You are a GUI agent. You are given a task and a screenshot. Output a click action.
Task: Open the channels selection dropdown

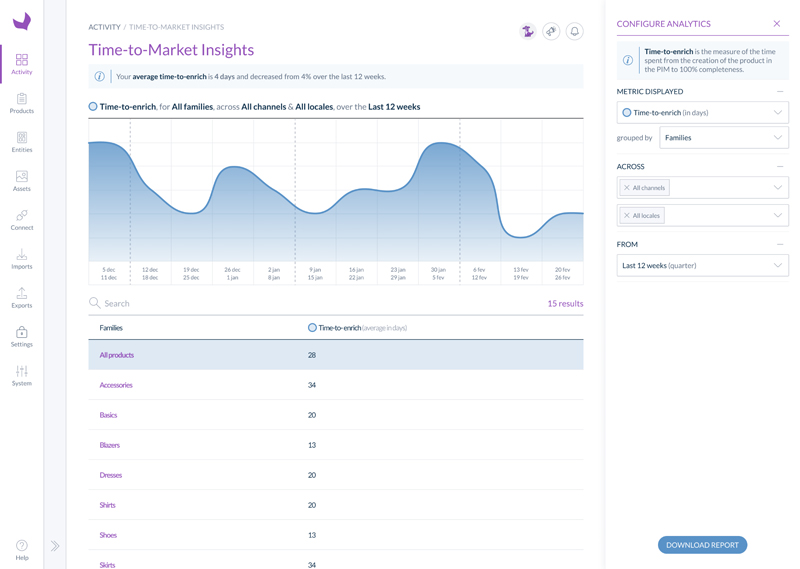(703, 187)
